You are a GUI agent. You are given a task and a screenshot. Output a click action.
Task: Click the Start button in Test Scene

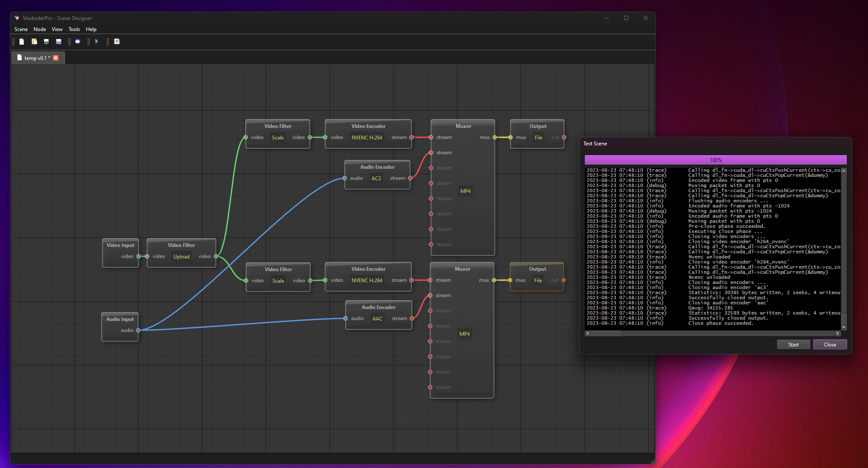coord(793,345)
